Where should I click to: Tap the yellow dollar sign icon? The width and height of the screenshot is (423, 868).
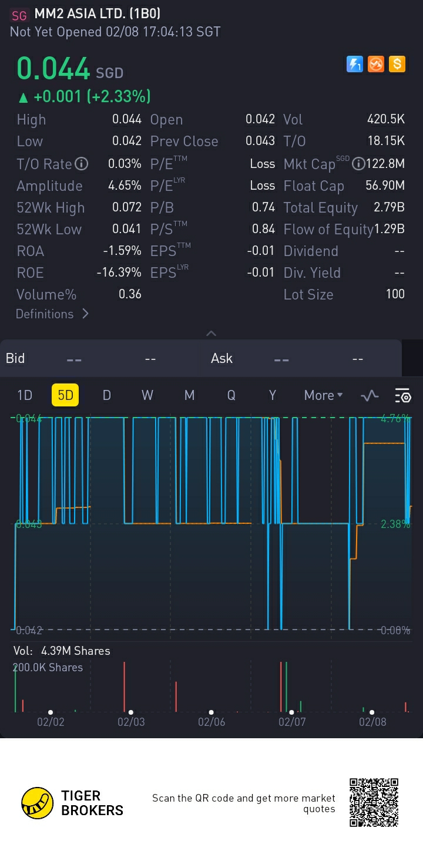(x=397, y=64)
